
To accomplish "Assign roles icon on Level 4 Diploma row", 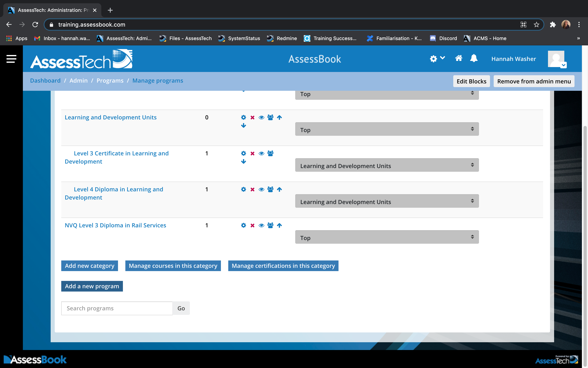I will coord(271,189).
